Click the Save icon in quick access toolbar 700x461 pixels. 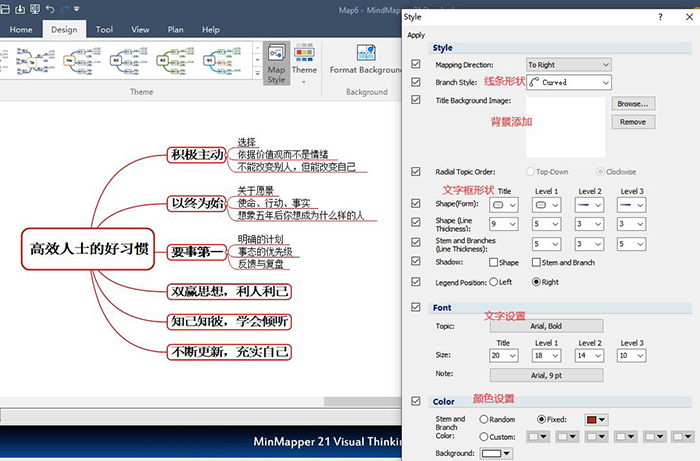pyautogui.click(x=20, y=8)
